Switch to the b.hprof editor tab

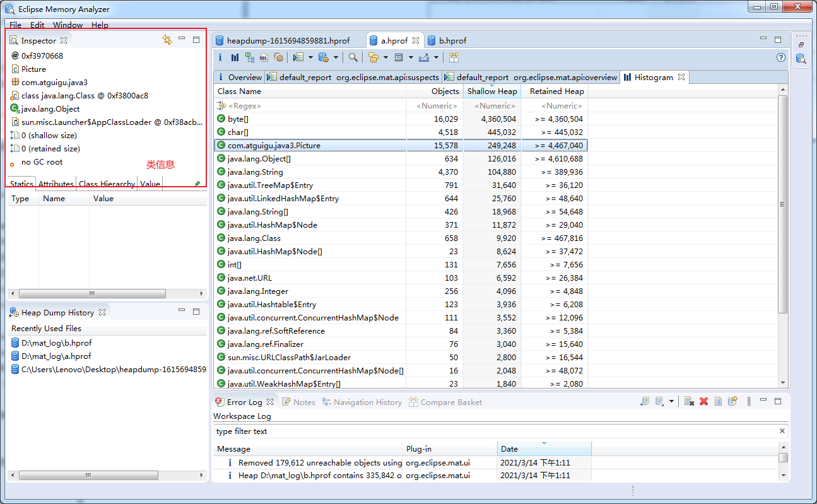[x=447, y=40]
